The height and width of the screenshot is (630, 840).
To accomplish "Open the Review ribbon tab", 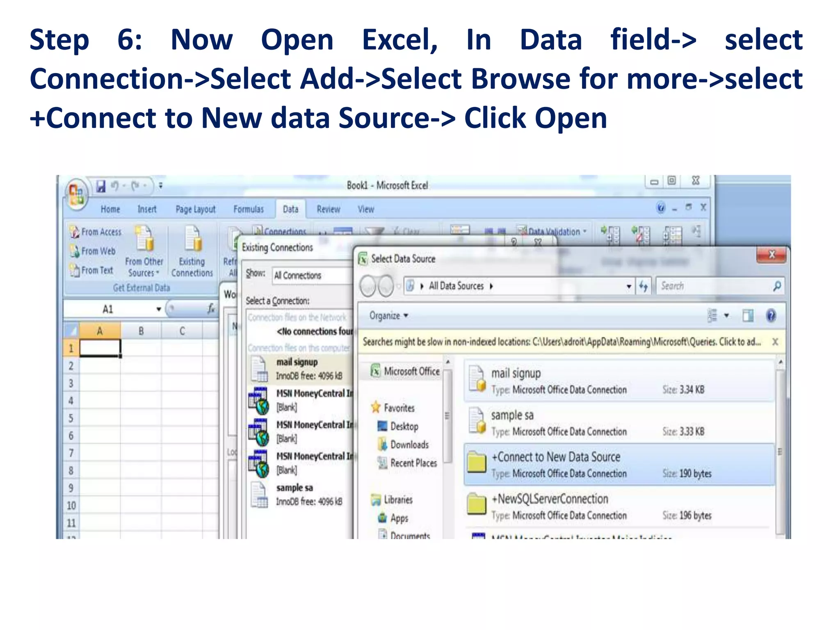I will click(x=329, y=209).
